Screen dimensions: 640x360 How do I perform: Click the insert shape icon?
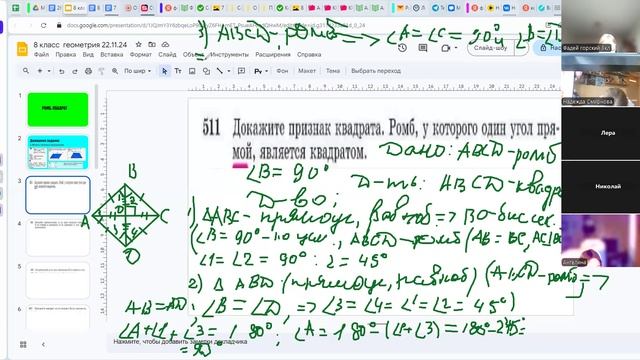206,71
